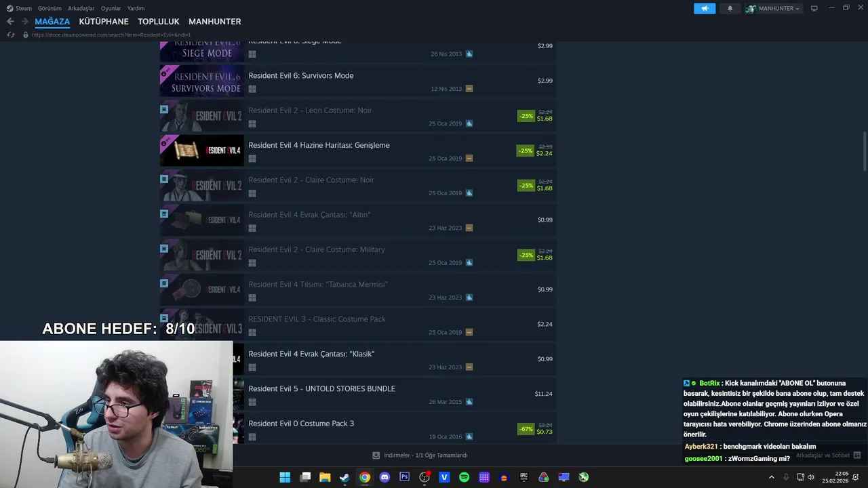868x488 pixels.
Task: Open the notifications bell
Action: pos(730,8)
